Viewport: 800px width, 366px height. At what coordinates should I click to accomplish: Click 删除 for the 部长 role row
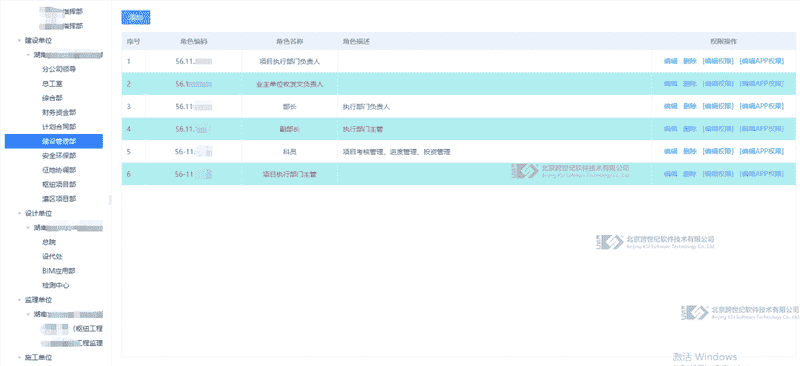690,106
